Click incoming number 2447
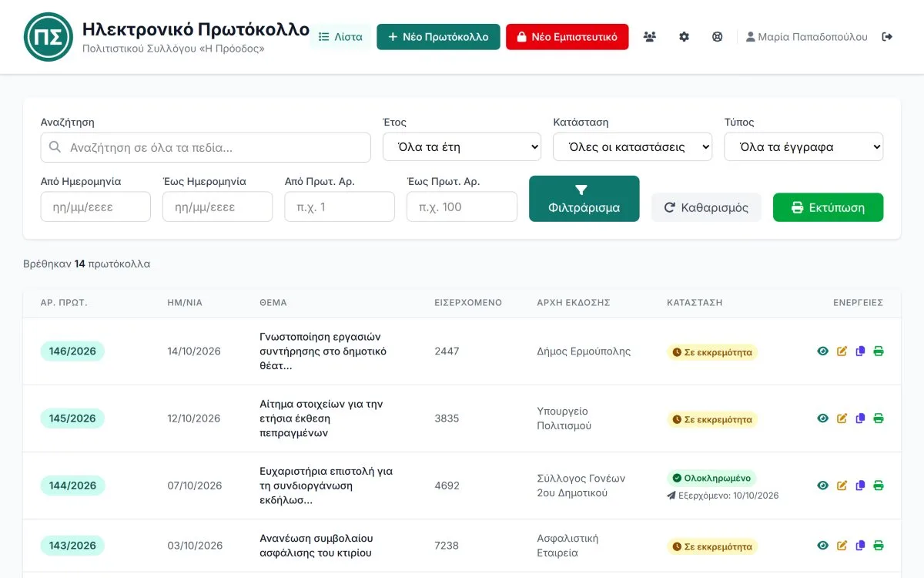This screenshot has height=578, width=924. coord(447,351)
